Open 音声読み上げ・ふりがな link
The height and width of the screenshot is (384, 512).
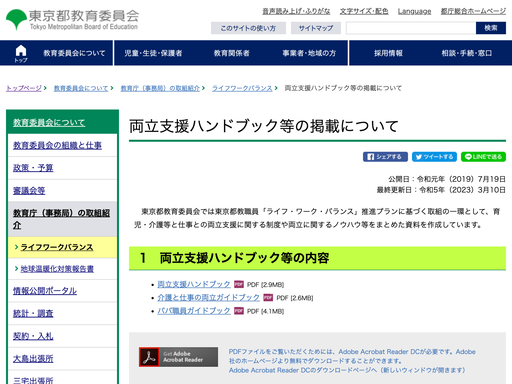pyautogui.click(x=296, y=11)
